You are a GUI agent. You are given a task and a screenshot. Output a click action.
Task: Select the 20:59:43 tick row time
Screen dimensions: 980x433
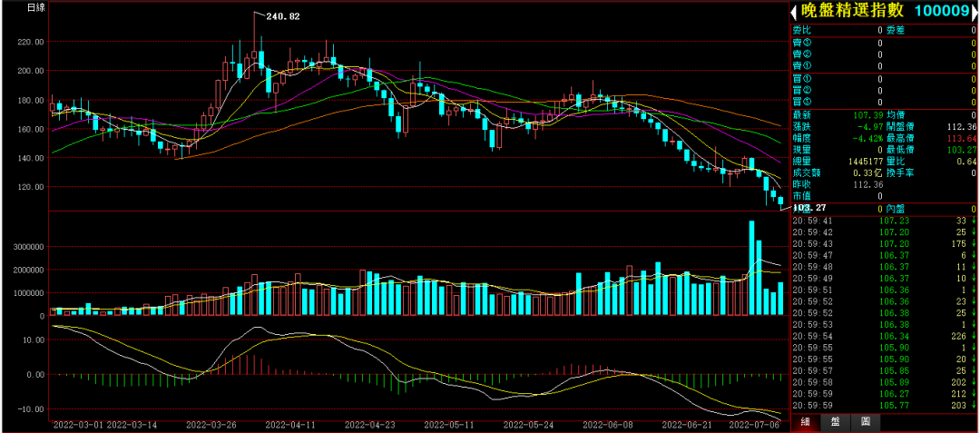coord(811,243)
